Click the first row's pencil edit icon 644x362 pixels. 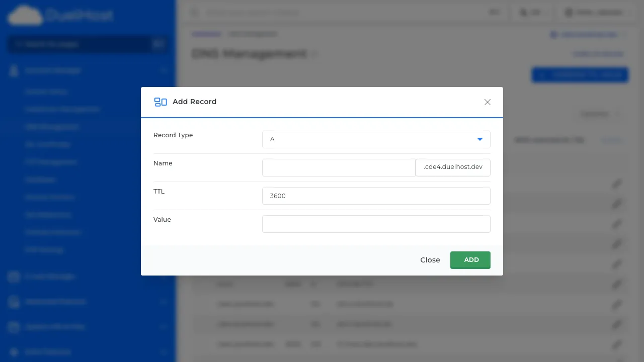tap(616, 184)
